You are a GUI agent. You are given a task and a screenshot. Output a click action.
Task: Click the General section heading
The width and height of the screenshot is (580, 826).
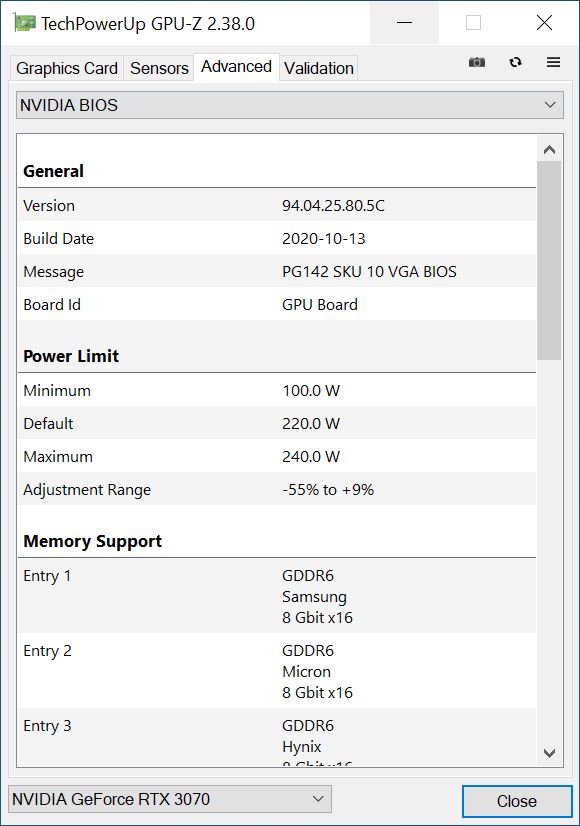point(53,171)
